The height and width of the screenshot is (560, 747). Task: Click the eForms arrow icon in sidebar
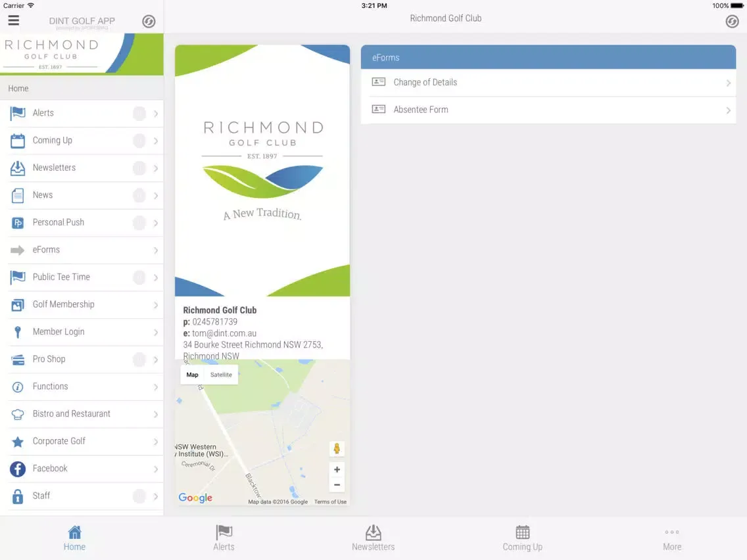click(18, 250)
